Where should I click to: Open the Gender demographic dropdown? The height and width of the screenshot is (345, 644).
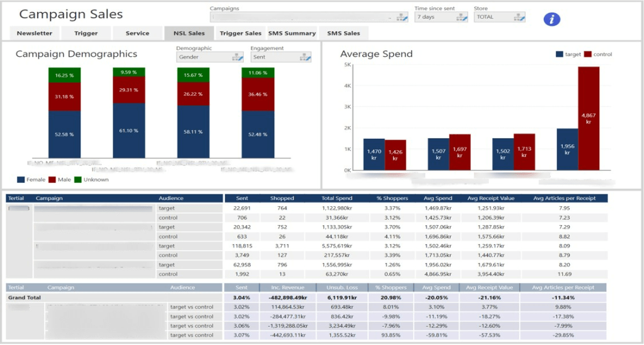tap(203, 57)
